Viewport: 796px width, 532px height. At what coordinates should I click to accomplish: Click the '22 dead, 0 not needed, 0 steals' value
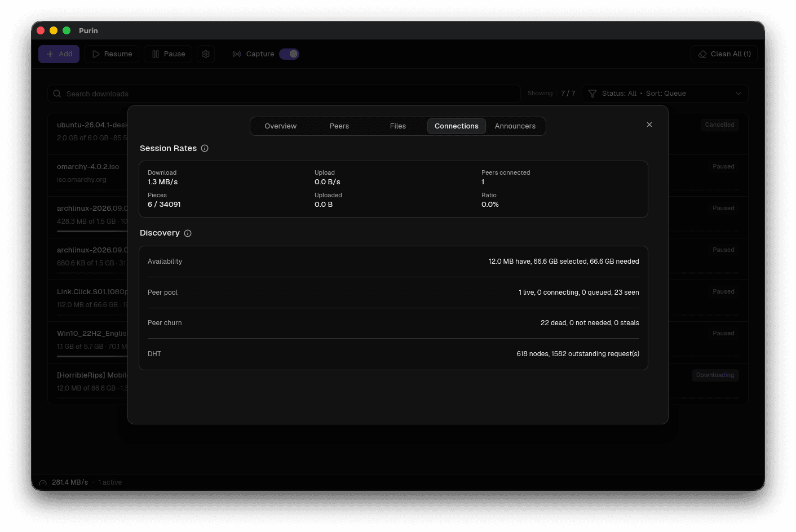click(590, 323)
